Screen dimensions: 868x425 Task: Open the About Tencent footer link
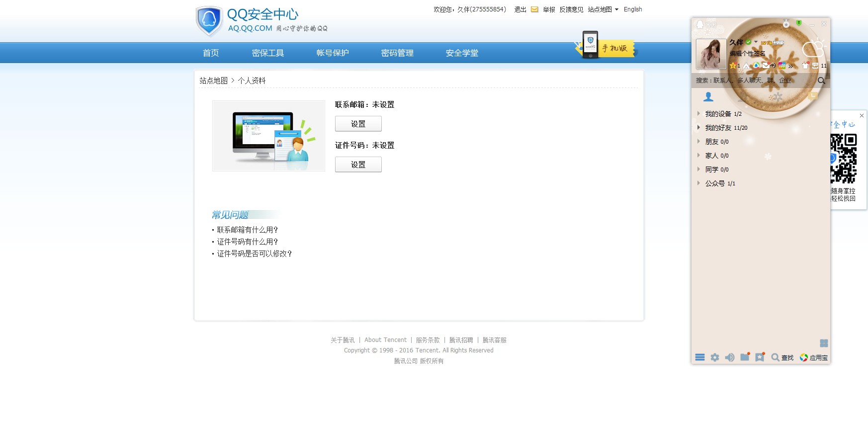click(385, 340)
